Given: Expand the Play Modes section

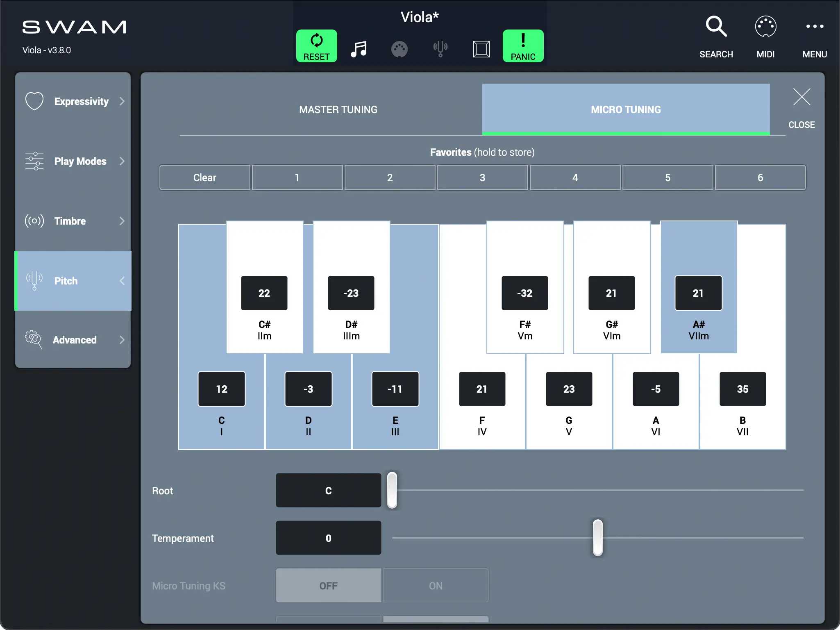Looking at the screenshot, I should 73,161.
